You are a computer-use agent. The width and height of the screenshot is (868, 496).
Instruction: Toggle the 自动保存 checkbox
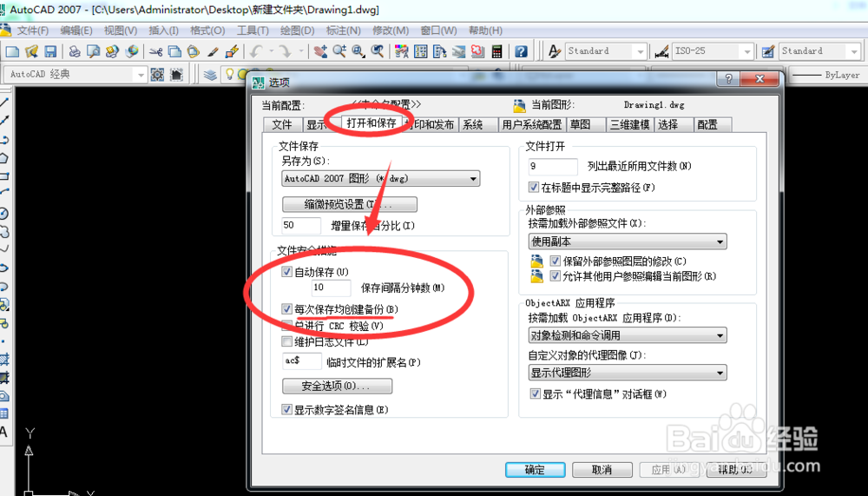pos(286,272)
